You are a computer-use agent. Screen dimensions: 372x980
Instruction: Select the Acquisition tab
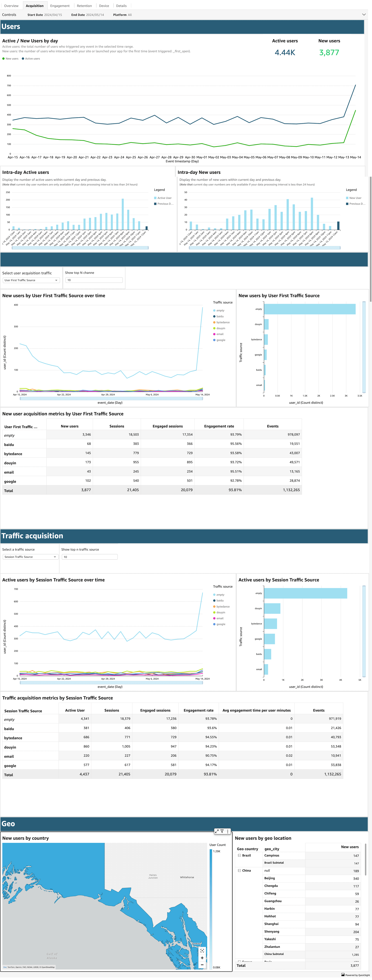tap(35, 6)
